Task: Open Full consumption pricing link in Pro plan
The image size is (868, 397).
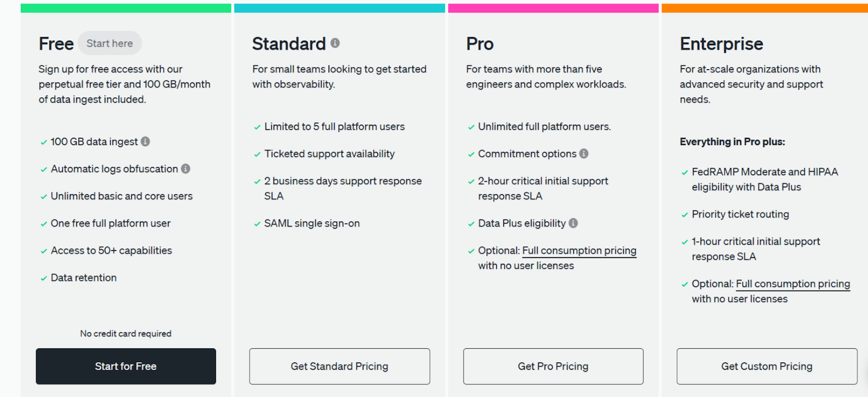Action: pyautogui.click(x=579, y=250)
